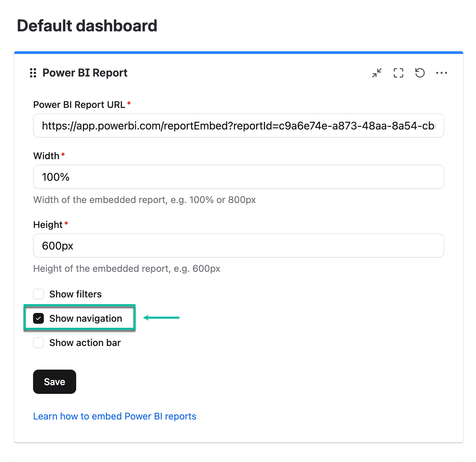
Task: Click the Power BI Report widget title
Action: click(x=85, y=73)
